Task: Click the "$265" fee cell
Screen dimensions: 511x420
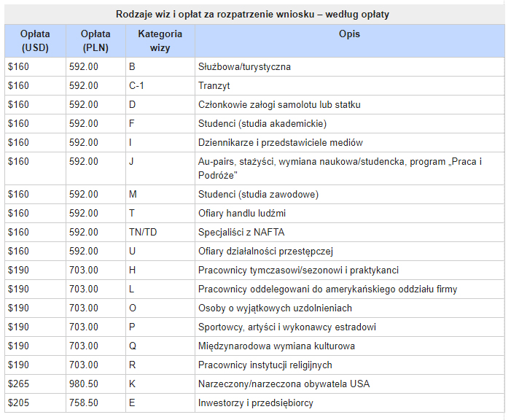Action: tap(35, 384)
